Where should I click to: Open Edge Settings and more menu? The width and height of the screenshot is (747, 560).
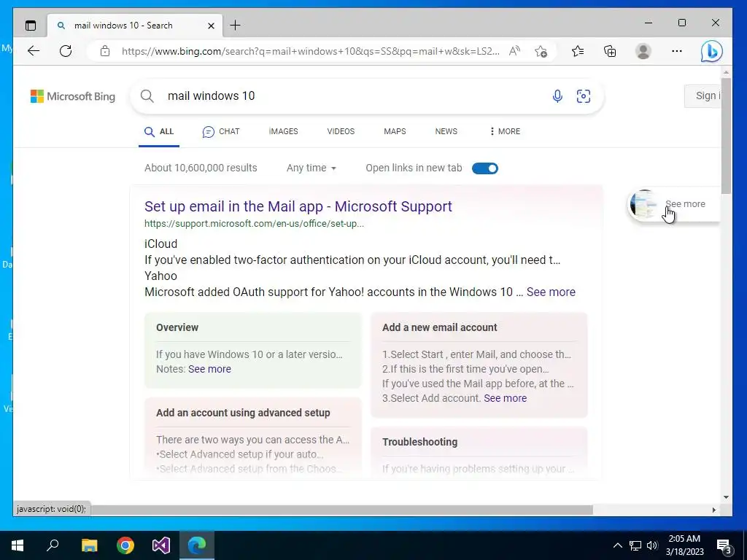pos(677,51)
